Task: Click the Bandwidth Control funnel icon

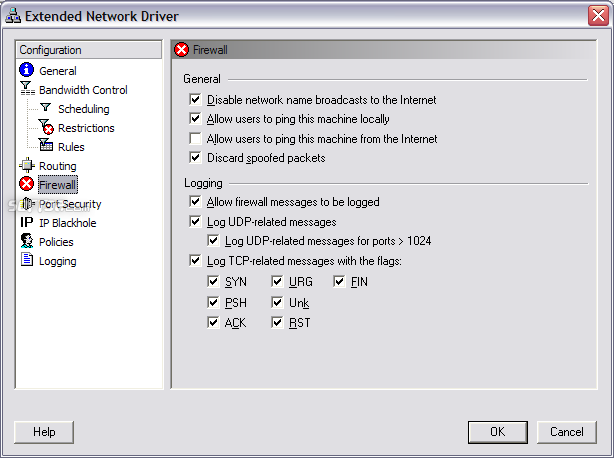Action: tap(27, 88)
